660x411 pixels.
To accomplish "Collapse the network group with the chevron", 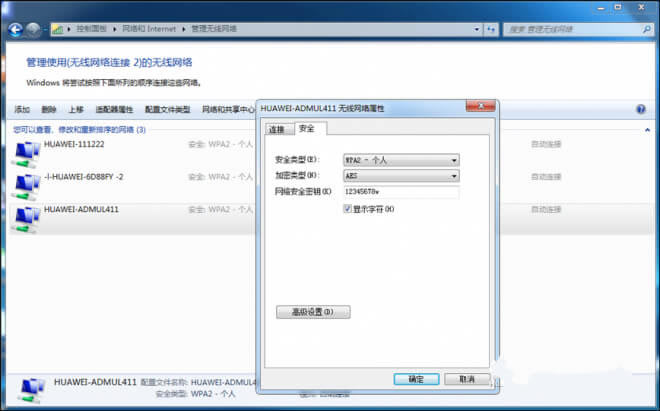I will 647,130.
